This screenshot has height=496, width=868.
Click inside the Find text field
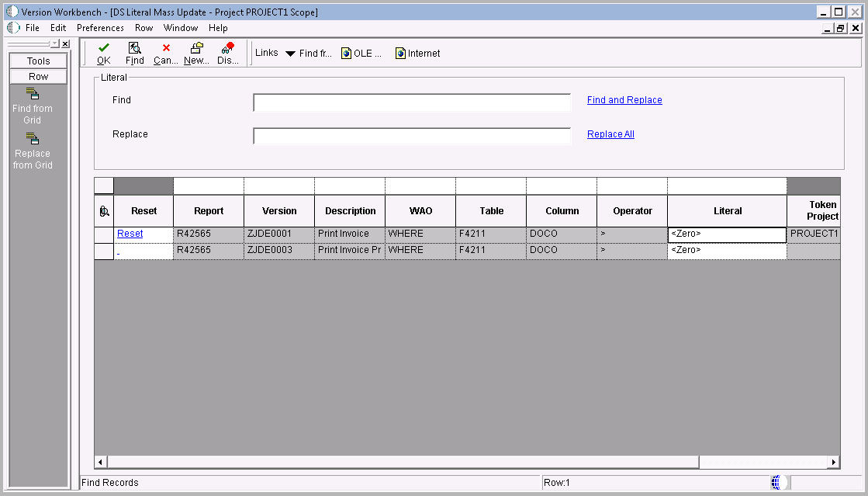click(x=411, y=102)
